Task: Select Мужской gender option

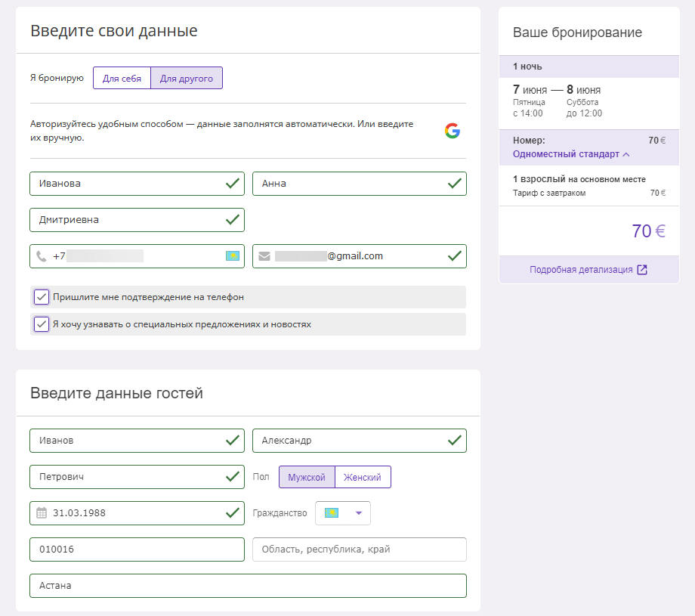Action: tap(307, 477)
